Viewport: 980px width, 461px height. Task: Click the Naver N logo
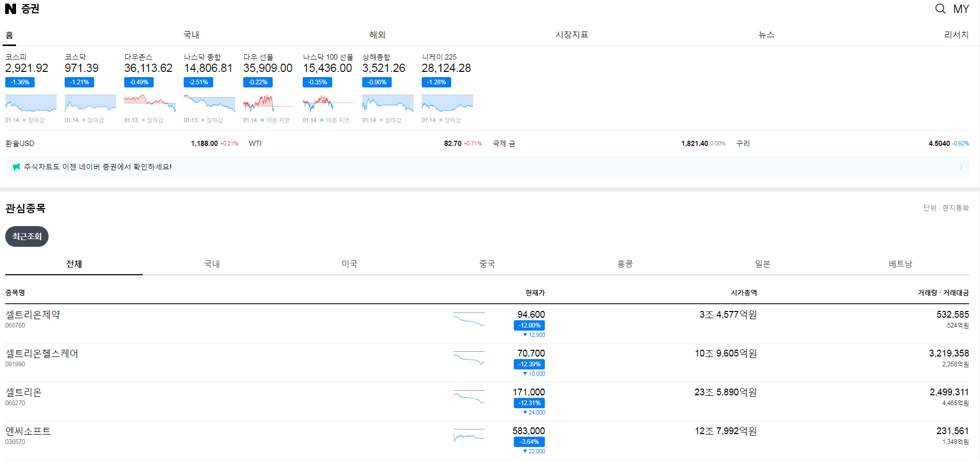[10, 9]
